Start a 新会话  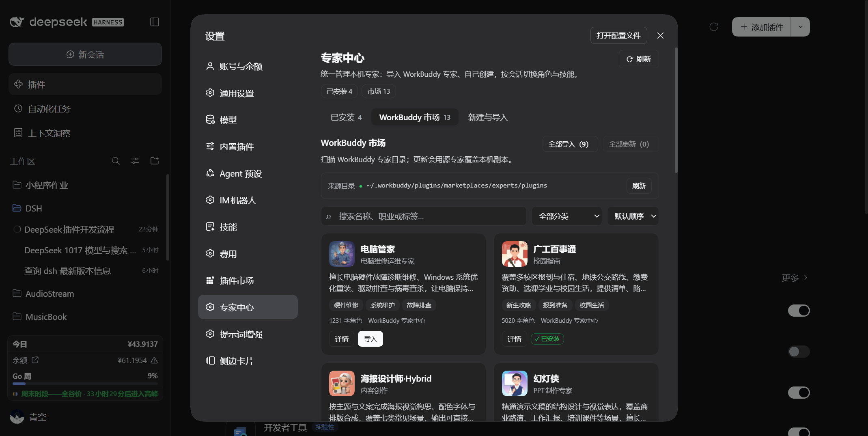point(85,54)
